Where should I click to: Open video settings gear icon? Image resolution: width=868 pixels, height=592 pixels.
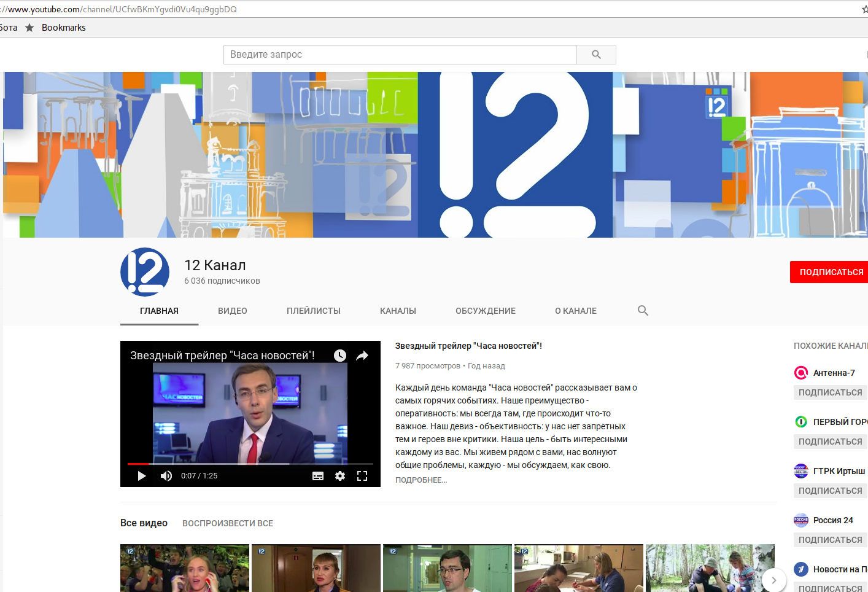[x=340, y=476]
